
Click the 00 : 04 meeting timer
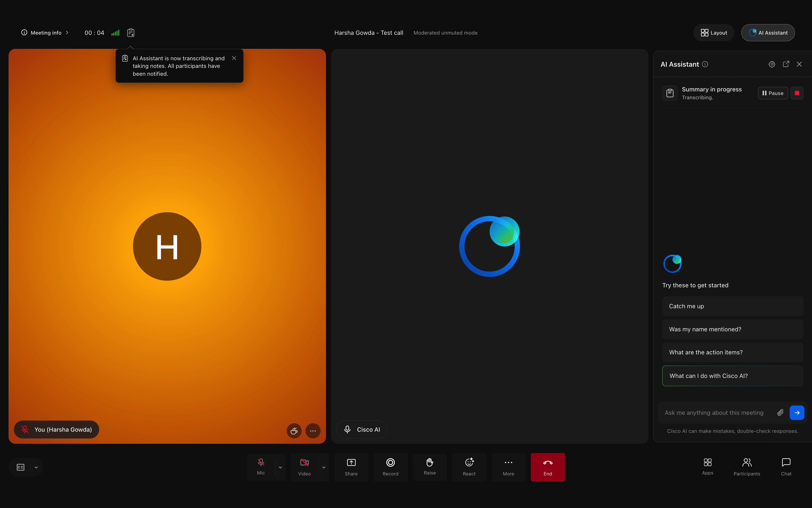pos(94,33)
